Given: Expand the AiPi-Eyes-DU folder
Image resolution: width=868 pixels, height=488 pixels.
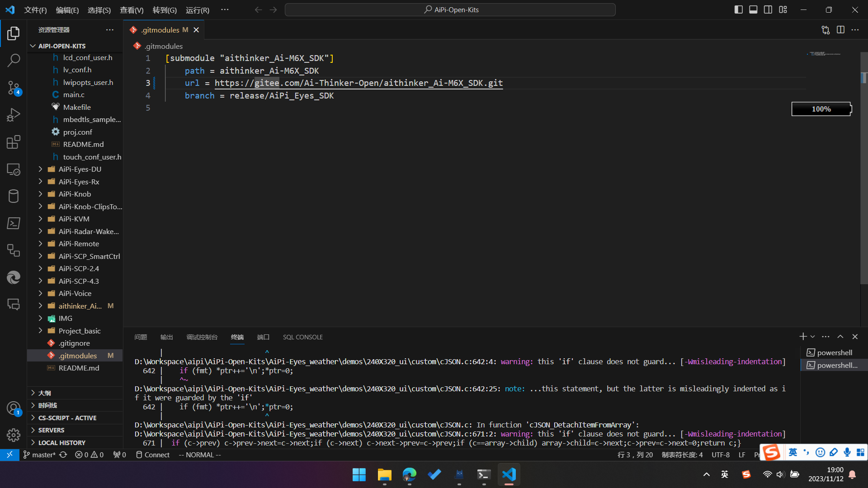Looking at the screenshot, I should 75,169.
